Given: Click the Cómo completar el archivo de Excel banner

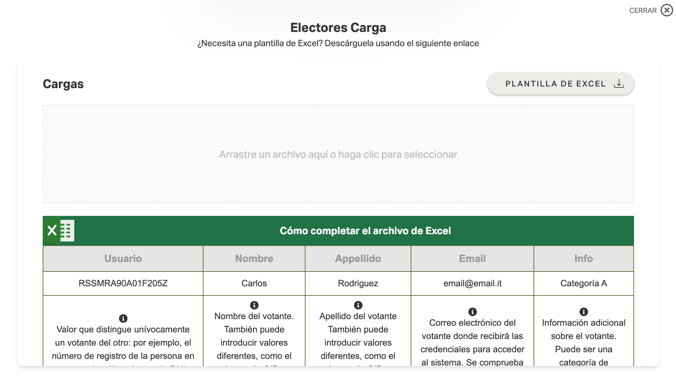Looking at the screenshot, I should (x=338, y=231).
